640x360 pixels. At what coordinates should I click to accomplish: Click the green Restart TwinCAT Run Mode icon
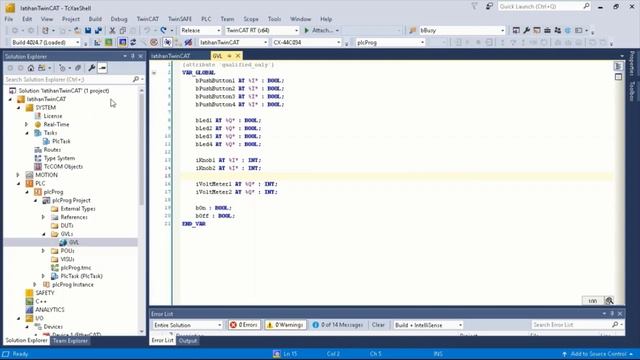click(109, 42)
